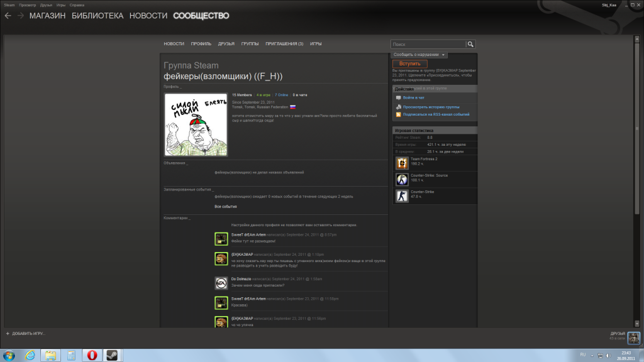
Task: Click SweeT drEAm Artem's avatar on the 8:57pm comment
Action: tap(221, 239)
